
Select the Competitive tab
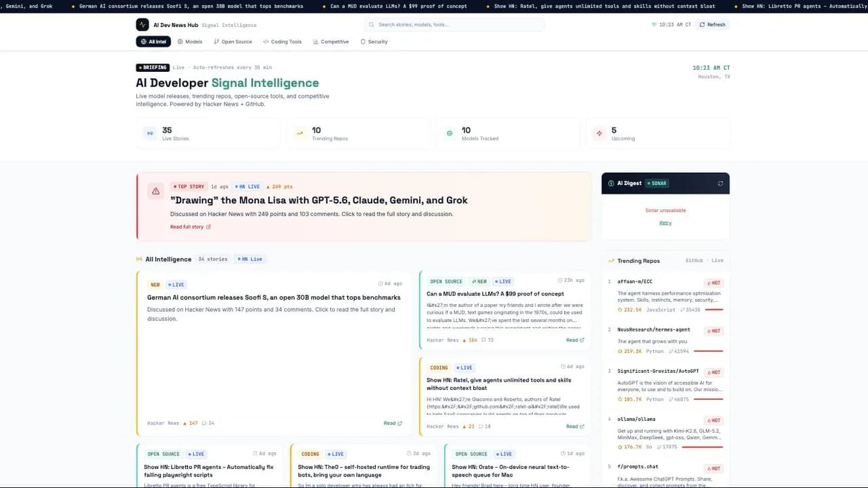[331, 41]
